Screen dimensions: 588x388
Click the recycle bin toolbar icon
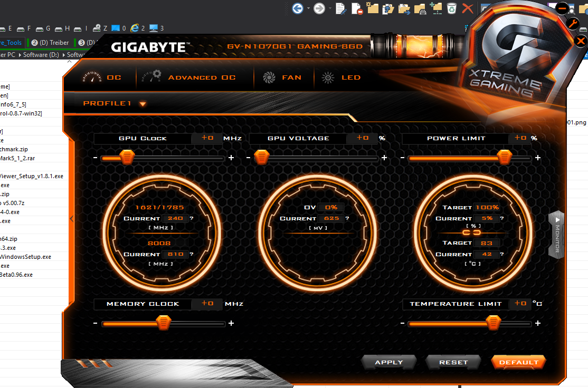coord(452,8)
